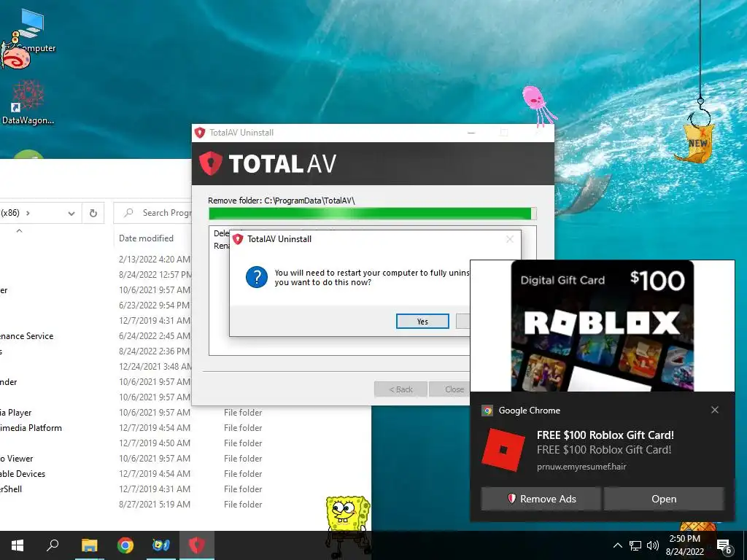Click the NEW tag hanging on the hook

click(x=695, y=144)
